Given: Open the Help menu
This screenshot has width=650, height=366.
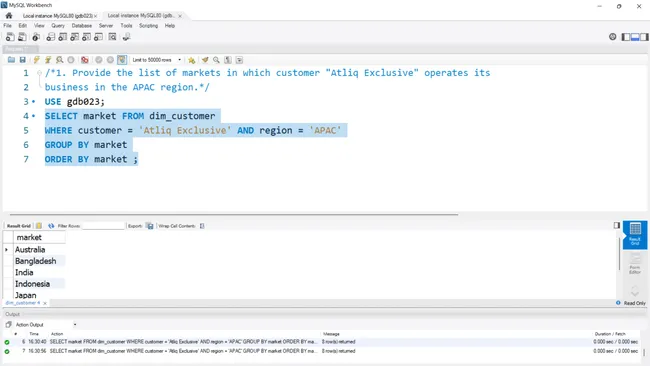Looking at the screenshot, I should click(x=170, y=26).
